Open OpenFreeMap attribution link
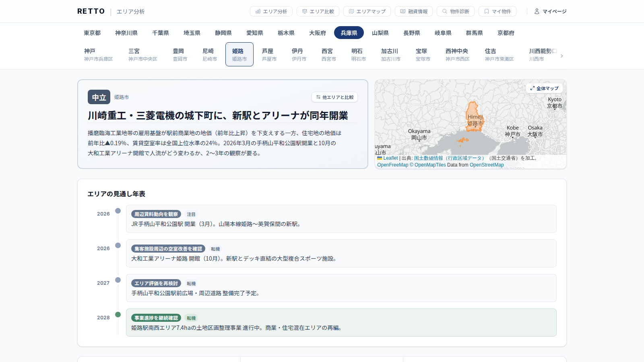 (x=392, y=165)
